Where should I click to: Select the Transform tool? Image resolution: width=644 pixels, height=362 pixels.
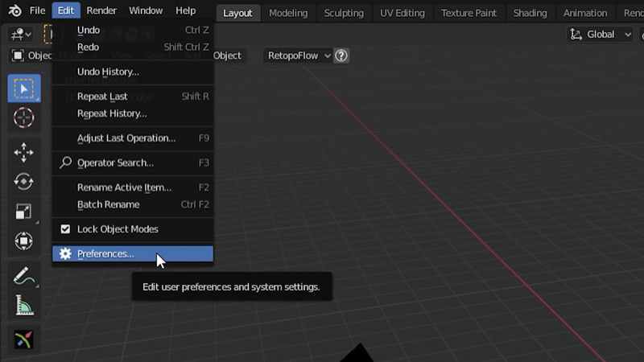24,241
